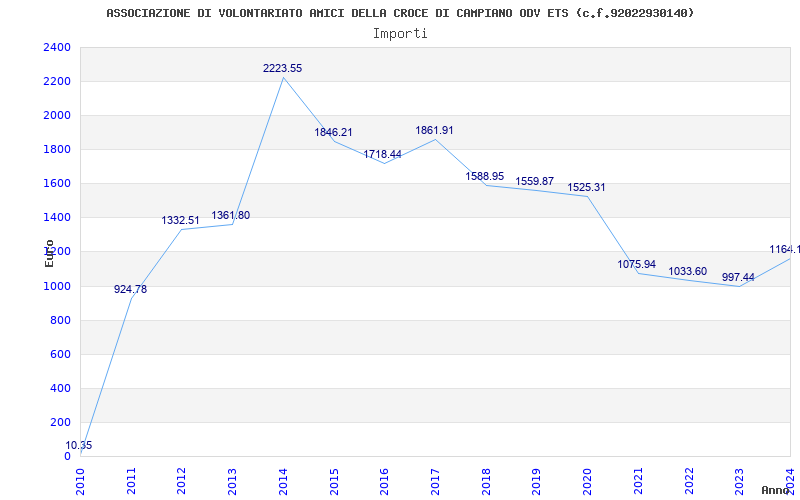800x500 pixels.
Task: Click the 10.35 data label
Action: (79, 445)
